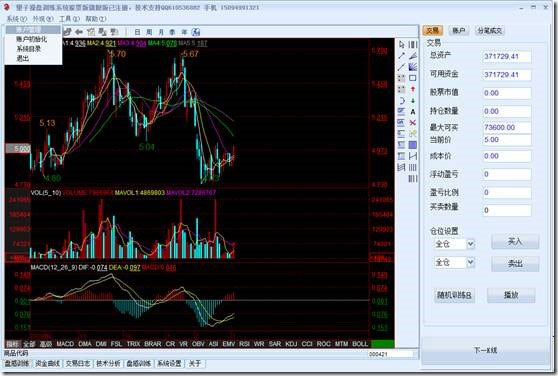
Task: Select the DMA indicator tab
Action: coord(85,344)
